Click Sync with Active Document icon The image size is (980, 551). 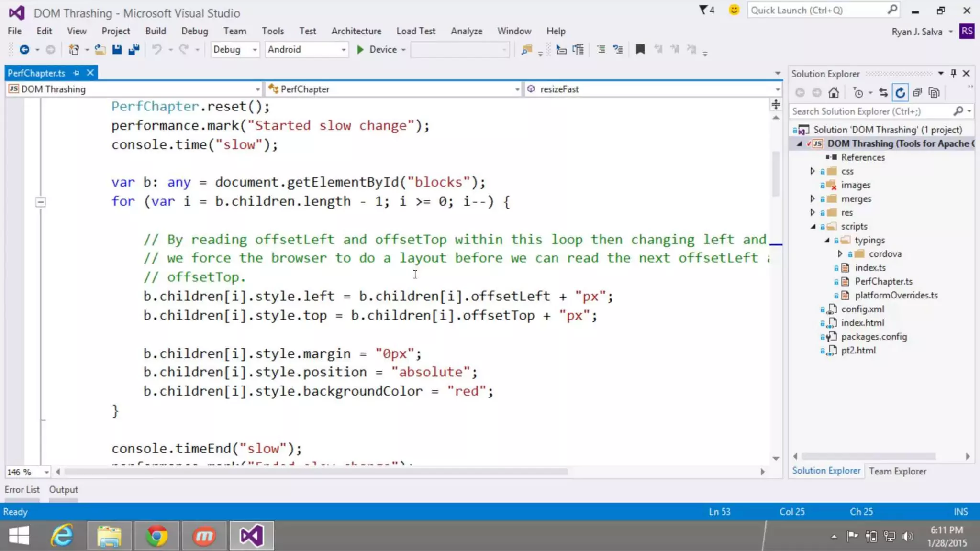point(883,93)
